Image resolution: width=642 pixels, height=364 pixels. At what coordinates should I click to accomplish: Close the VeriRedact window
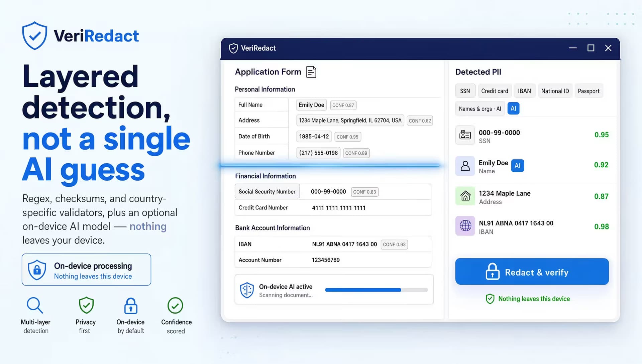(608, 48)
